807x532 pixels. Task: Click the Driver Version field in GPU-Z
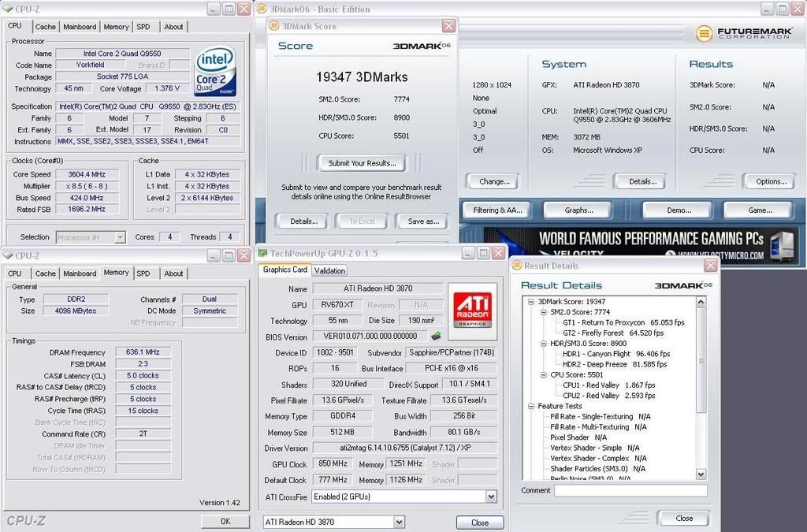click(404, 448)
